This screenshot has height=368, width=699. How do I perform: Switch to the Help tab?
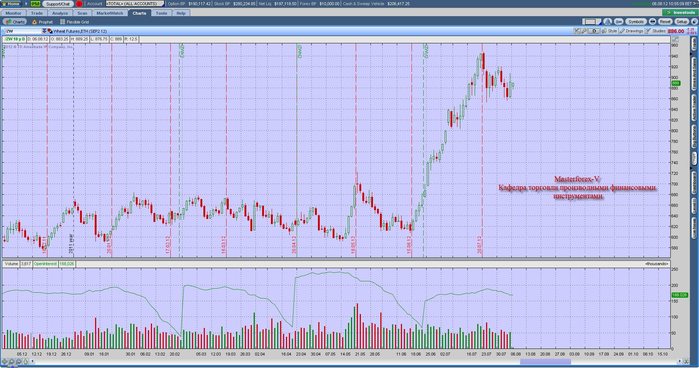[x=181, y=13]
